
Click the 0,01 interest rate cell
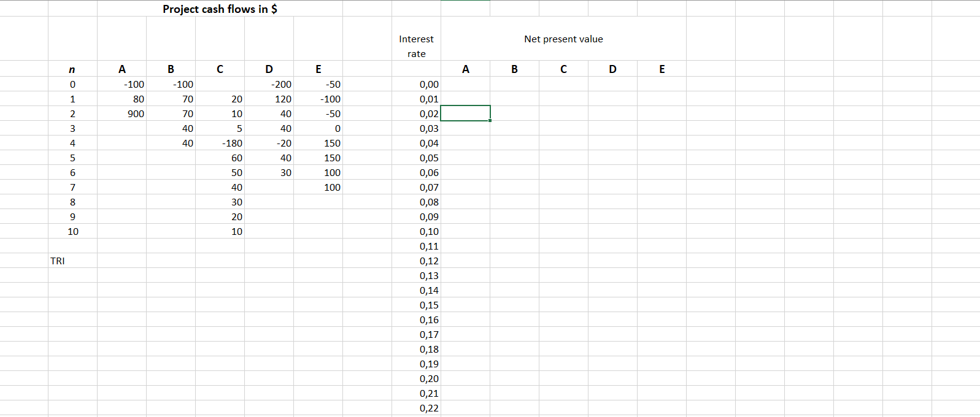pyautogui.click(x=416, y=99)
